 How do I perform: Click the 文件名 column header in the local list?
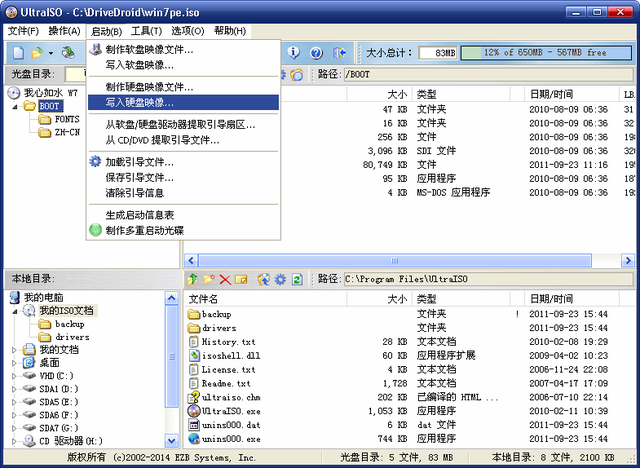(265, 299)
